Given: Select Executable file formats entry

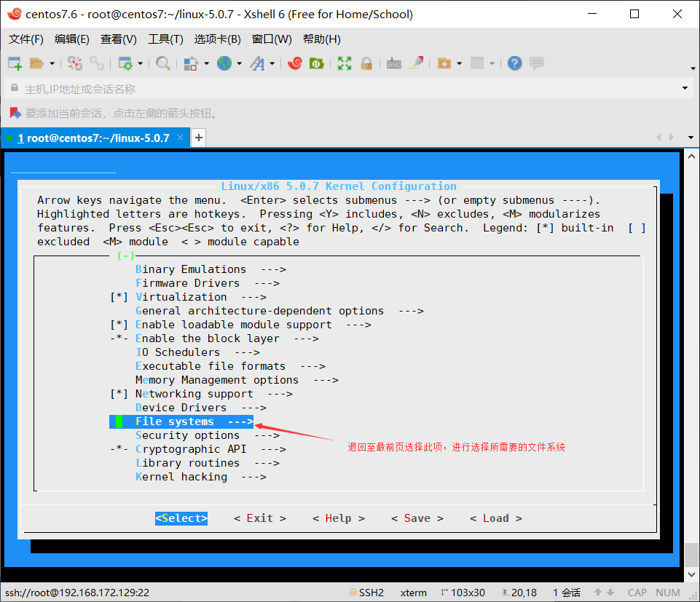Looking at the screenshot, I should 230,366.
